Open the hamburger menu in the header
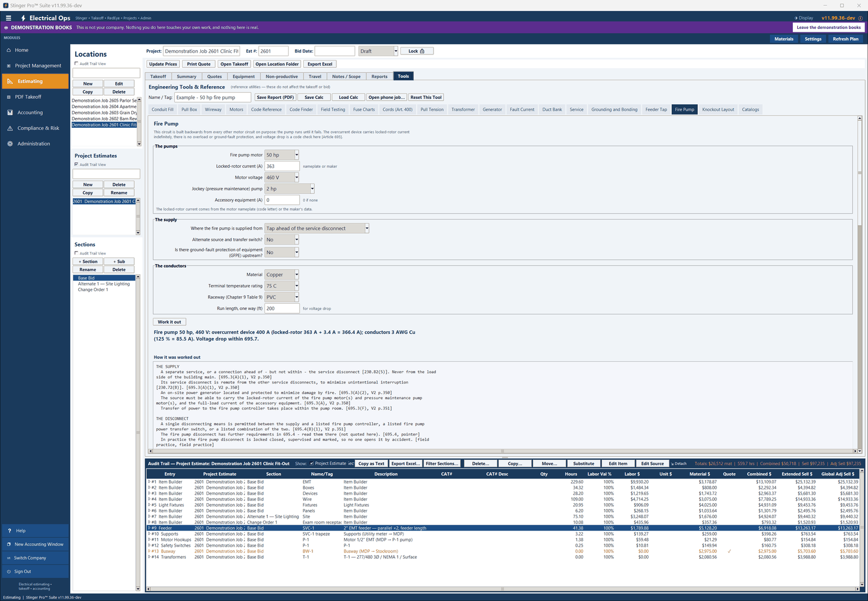Image resolution: width=868 pixels, height=601 pixels. tap(8, 18)
